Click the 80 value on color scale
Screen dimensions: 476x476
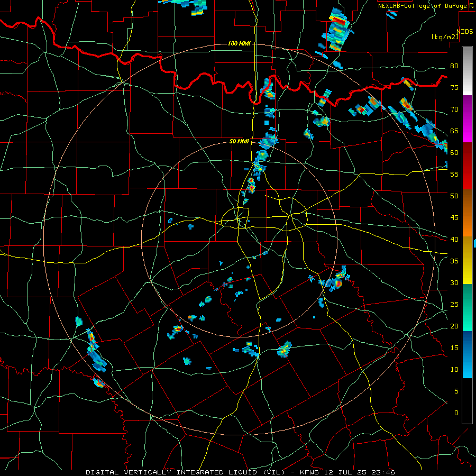[454, 66]
